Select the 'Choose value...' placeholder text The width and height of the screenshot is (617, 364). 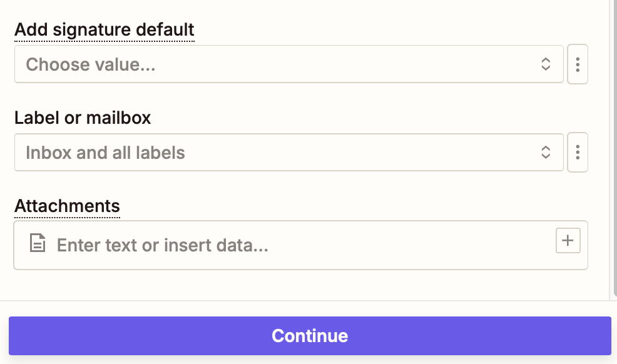tap(91, 64)
